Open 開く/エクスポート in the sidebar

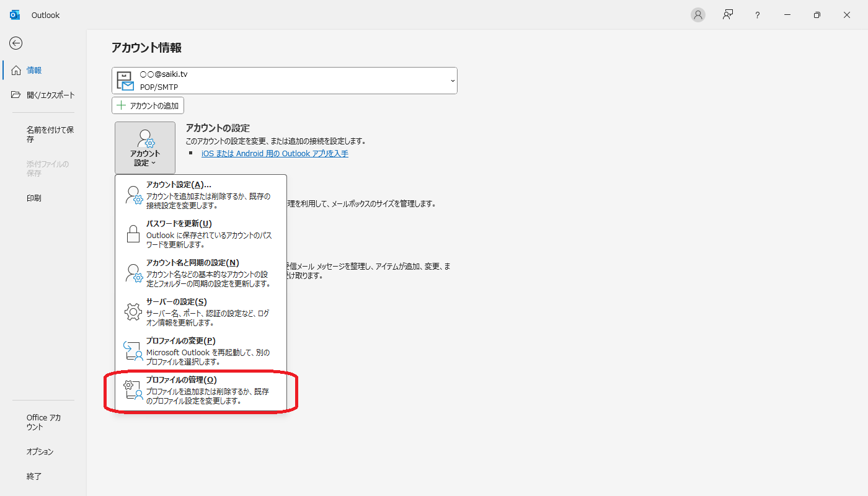[x=50, y=95]
